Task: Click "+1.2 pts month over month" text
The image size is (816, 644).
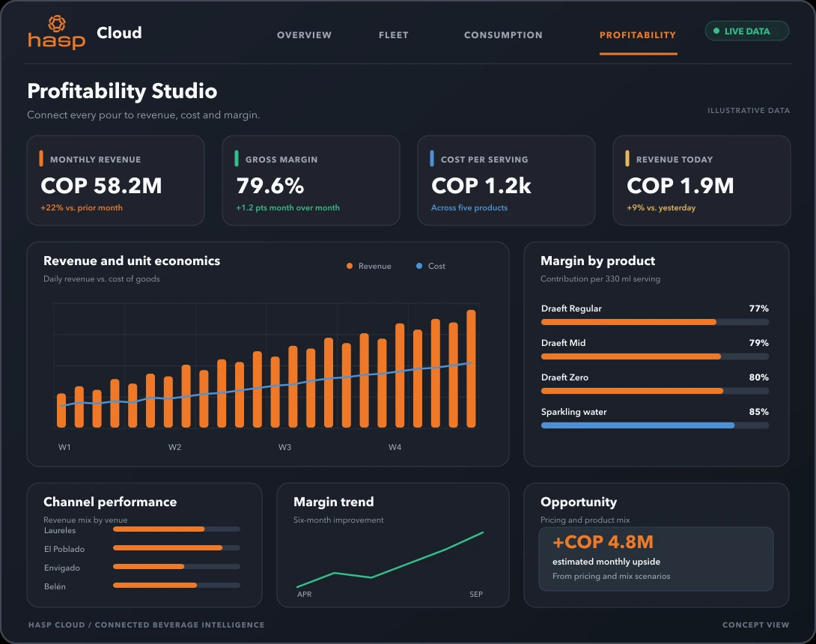Action: [x=287, y=207]
